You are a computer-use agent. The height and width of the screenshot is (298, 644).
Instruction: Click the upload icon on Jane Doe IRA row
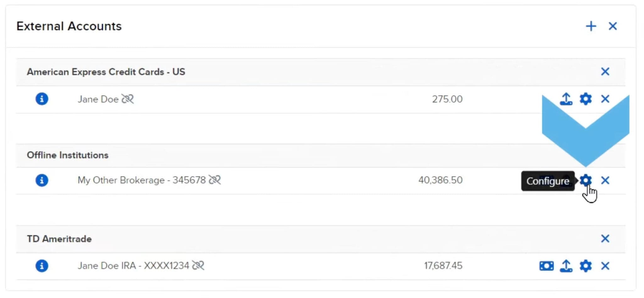pos(567,266)
